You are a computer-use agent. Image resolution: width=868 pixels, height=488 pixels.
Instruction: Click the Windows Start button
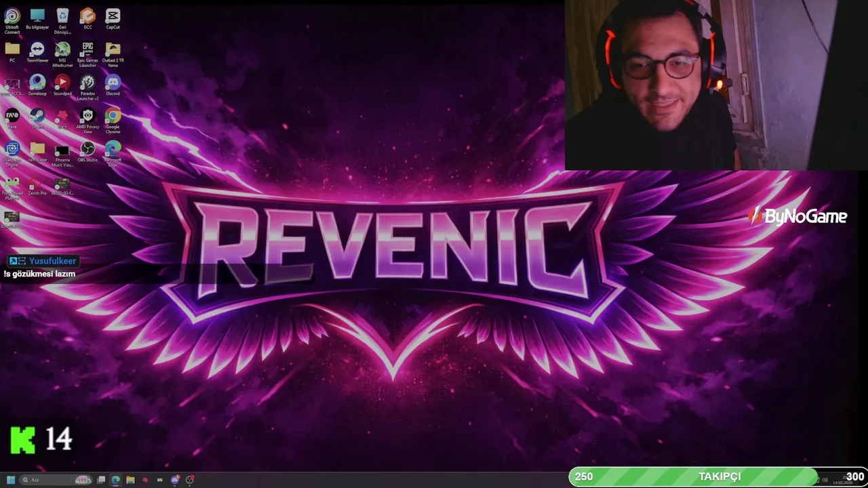click(11, 480)
